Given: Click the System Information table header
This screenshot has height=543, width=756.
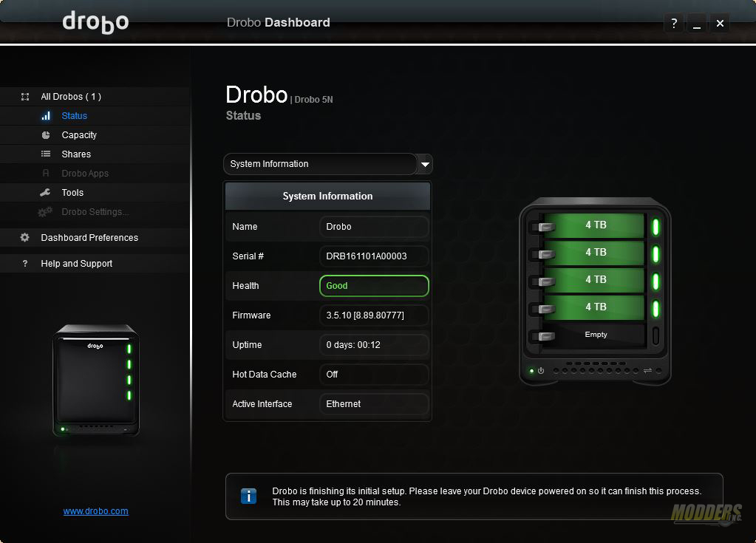Looking at the screenshot, I should tap(328, 196).
